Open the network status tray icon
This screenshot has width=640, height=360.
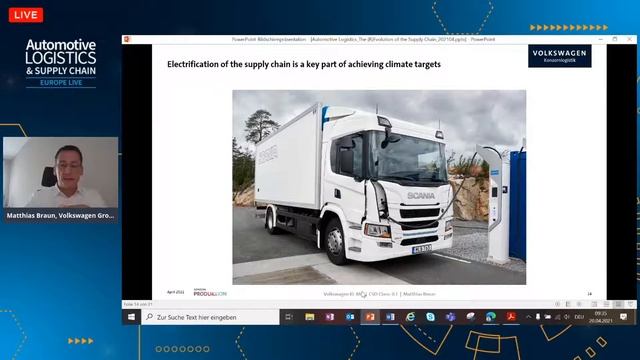pos(557,317)
